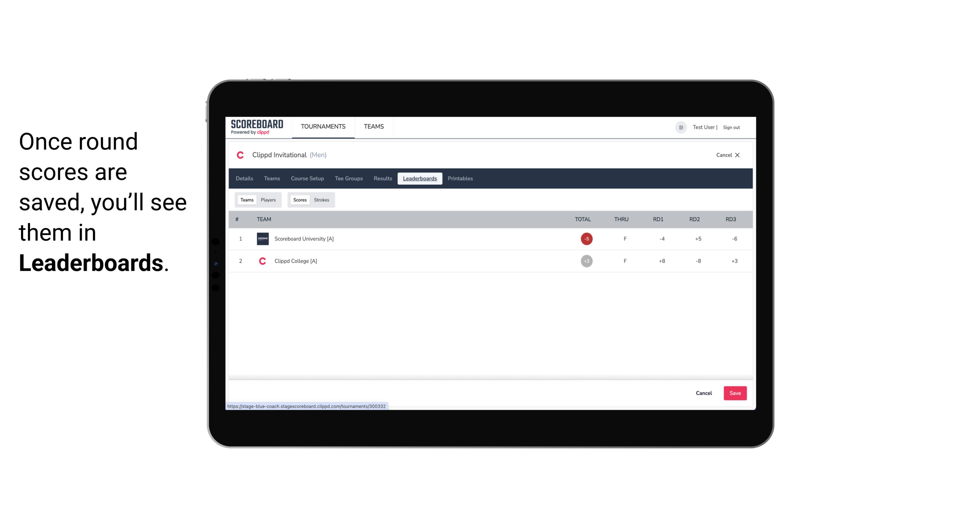
Task: Click the Scores filter button
Action: pyautogui.click(x=299, y=200)
